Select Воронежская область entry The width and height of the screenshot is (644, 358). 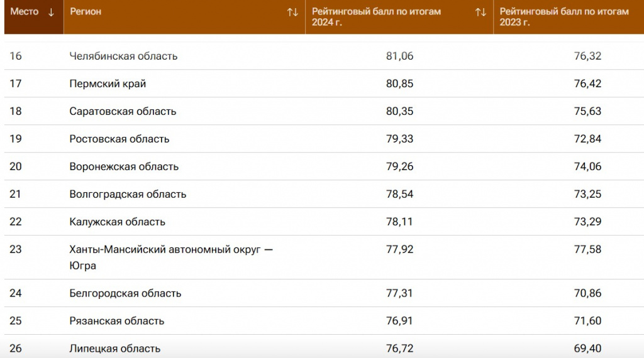124,166
